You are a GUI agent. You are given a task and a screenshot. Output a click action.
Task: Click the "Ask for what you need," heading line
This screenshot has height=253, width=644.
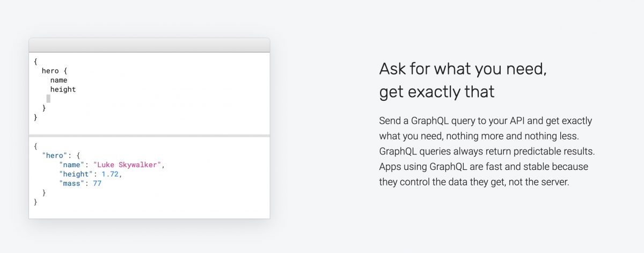[463, 69]
